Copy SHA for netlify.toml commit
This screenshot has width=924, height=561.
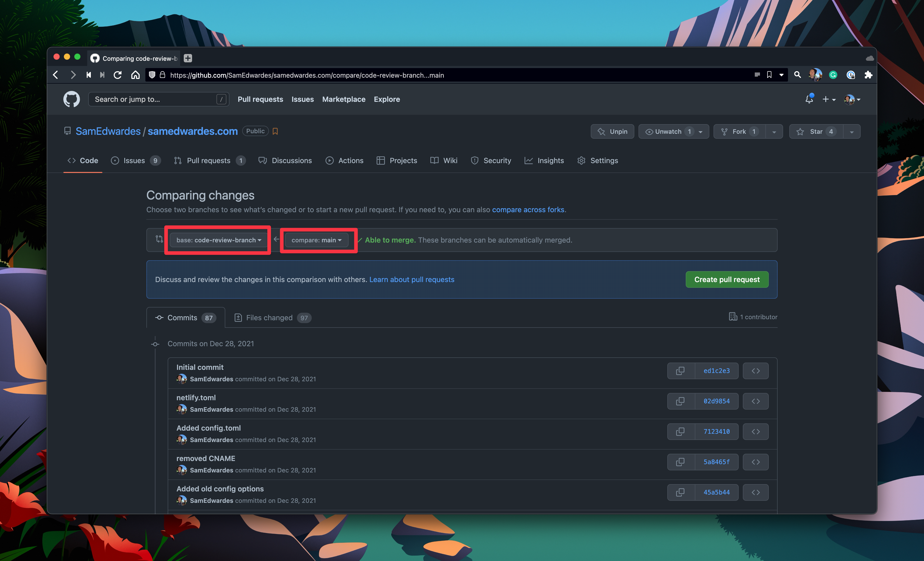click(680, 401)
